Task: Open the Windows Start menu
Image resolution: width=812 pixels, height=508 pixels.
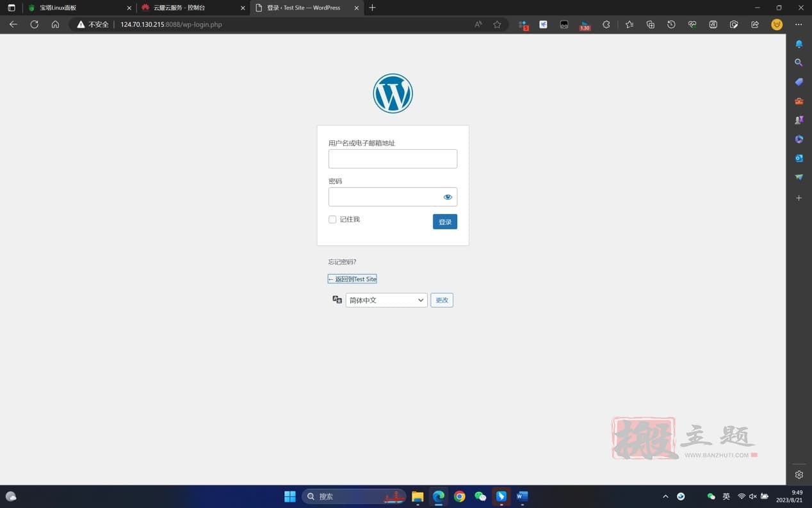Action: (290, 496)
